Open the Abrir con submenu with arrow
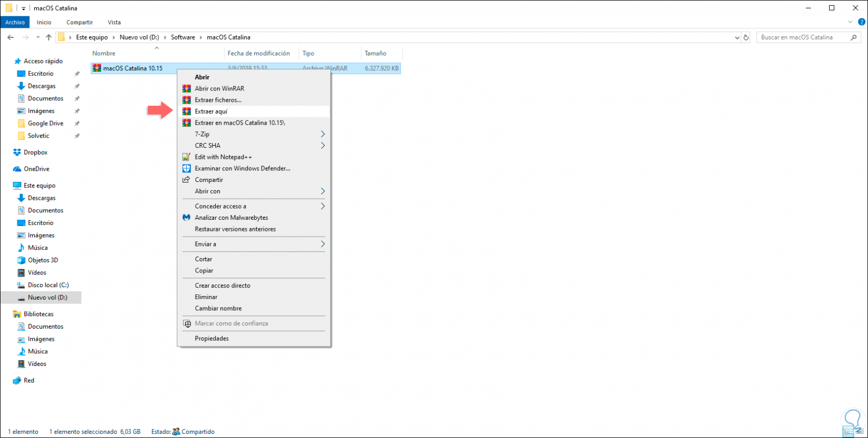The height and width of the screenshot is (438, 868). click(x=323, y=191)
